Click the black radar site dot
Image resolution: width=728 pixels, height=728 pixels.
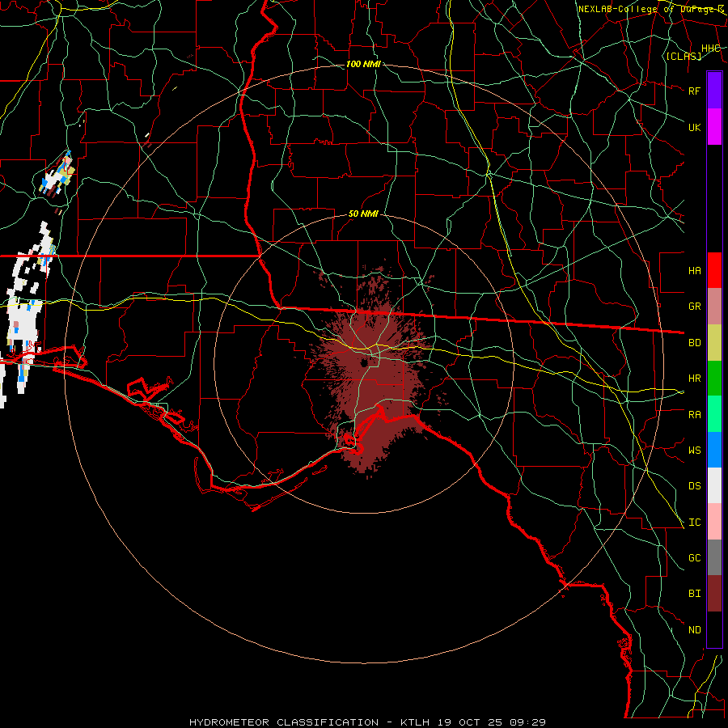click(x=365, y=362)
